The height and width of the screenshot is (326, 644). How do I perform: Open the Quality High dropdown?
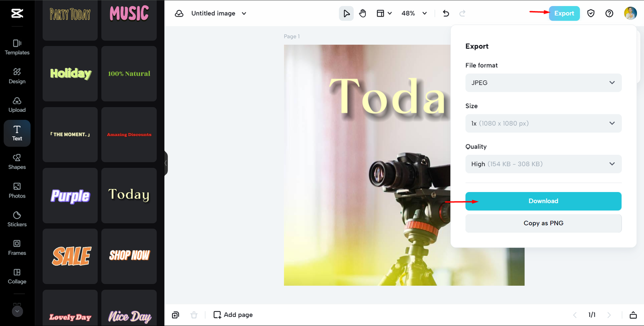(543, 164)
